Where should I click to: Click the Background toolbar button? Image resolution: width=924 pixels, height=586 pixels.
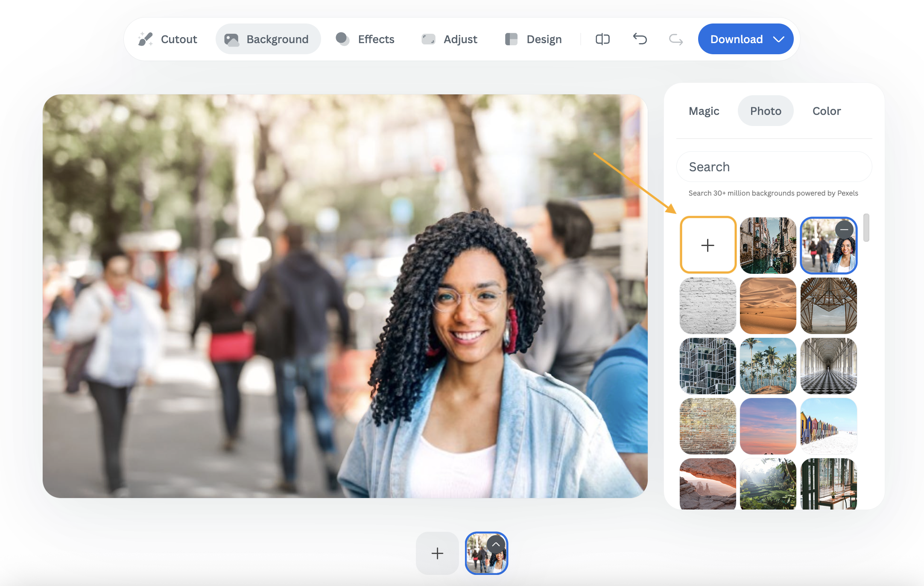[x=268, y=39]
